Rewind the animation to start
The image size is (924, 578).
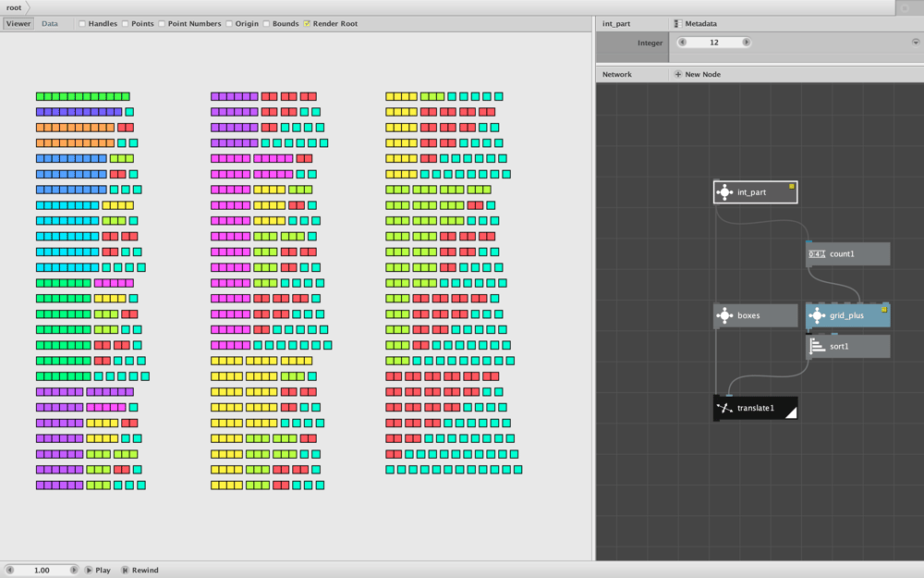[x=140, y=571]
